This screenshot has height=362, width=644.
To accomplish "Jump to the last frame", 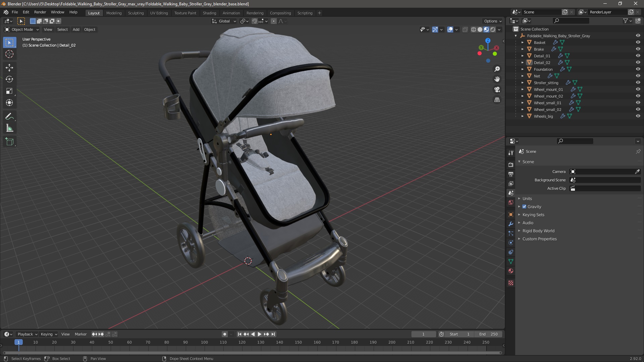I will [x=273, y=334].
